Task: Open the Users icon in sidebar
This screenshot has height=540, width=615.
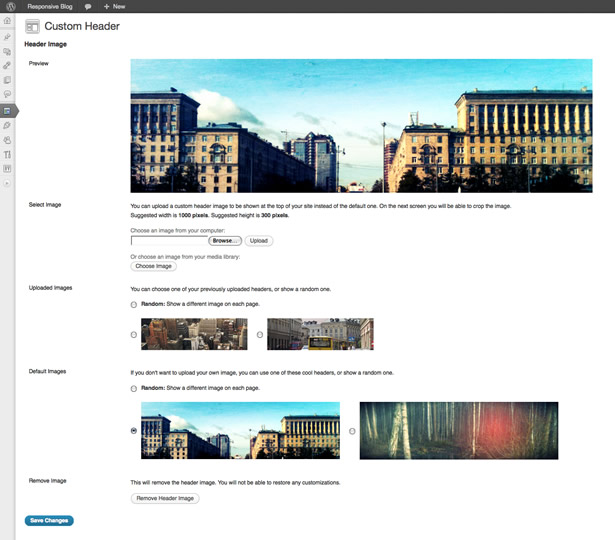Action: click(x=7, y=140)
